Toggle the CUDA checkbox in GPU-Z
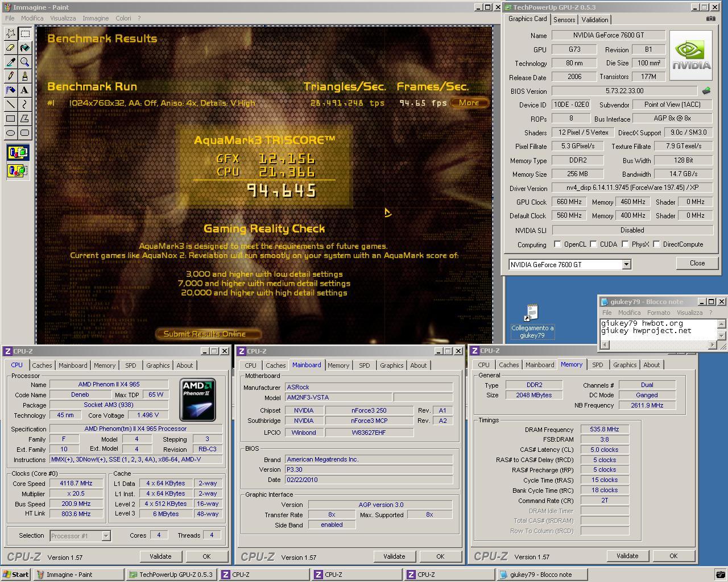 (x=593, y=244)
